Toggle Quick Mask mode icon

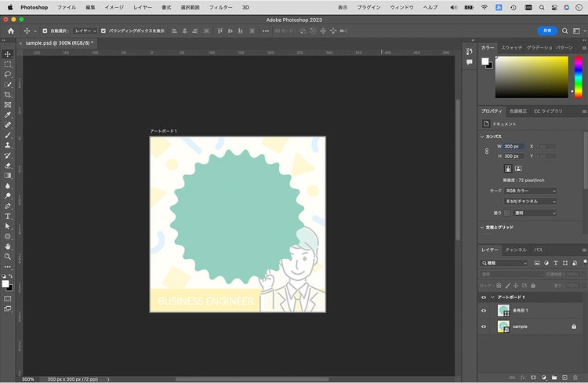pyautogui.click(x=8, y=298)
